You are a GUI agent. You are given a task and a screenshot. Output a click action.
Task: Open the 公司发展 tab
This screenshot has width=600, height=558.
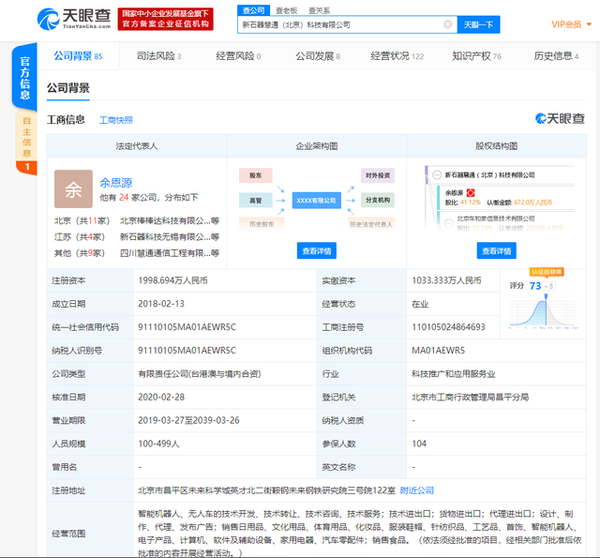coord(318,56)
